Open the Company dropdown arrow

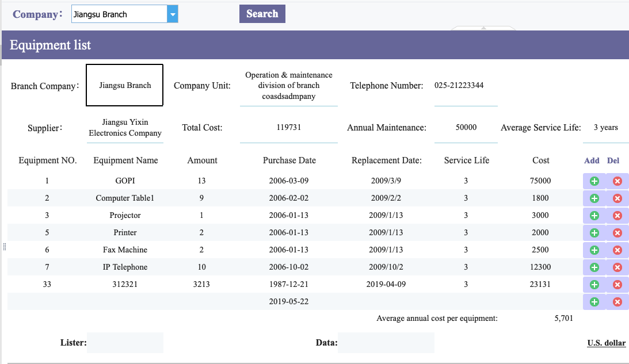click(x=173, y=14)
